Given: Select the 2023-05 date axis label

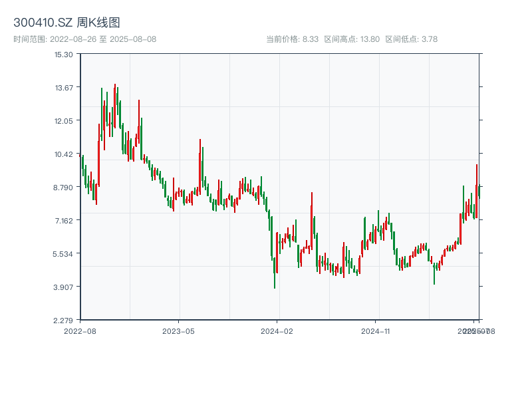Looking at the screenshot, I should 178,331.
